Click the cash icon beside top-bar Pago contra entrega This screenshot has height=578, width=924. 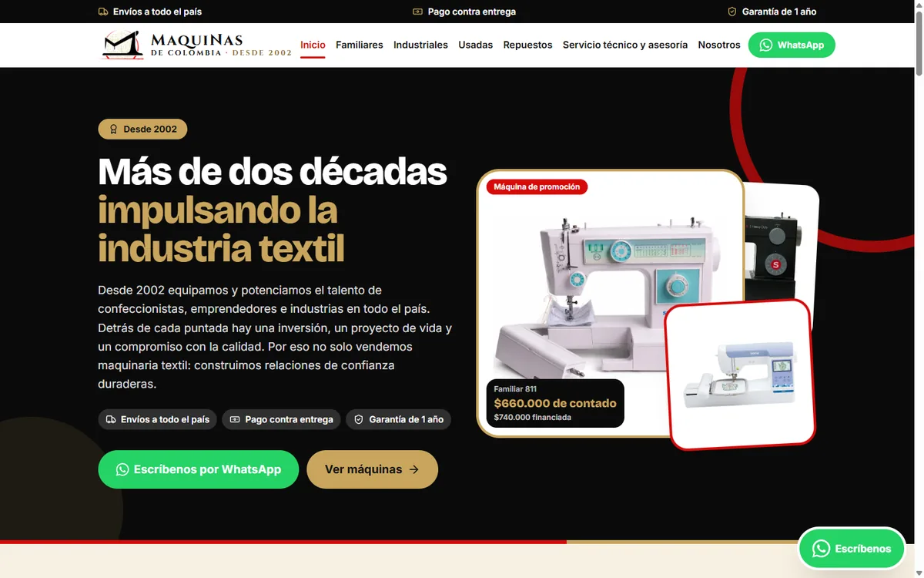417,12
